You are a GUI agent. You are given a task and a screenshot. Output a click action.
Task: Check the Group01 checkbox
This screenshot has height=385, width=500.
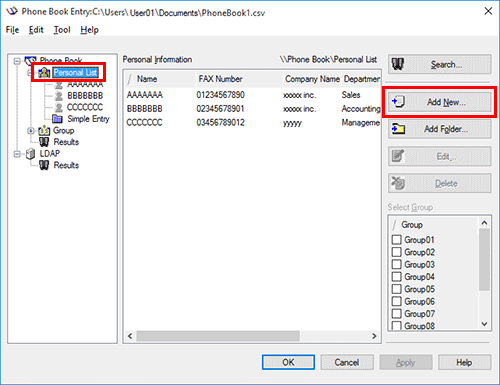click(x=396, y=240)
